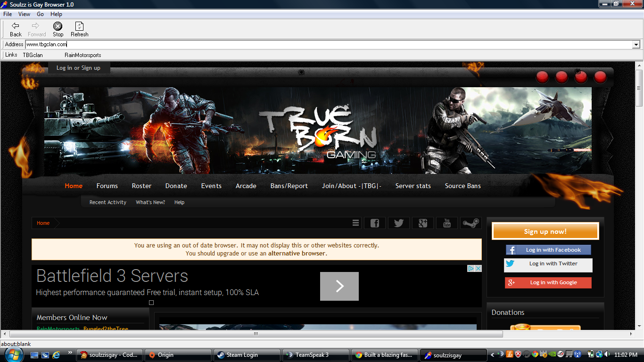Open the Battlefield 3 Servers ad headline

112,276
